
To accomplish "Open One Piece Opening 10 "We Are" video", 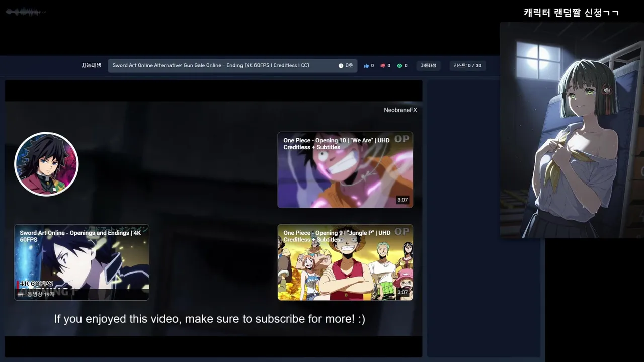I will [x=345, y=170].
